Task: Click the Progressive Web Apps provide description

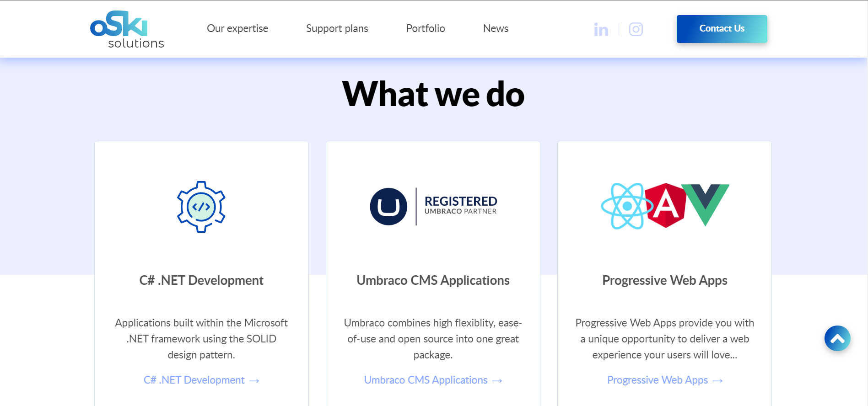Action: pyautogui.click(x=665, y=339)
